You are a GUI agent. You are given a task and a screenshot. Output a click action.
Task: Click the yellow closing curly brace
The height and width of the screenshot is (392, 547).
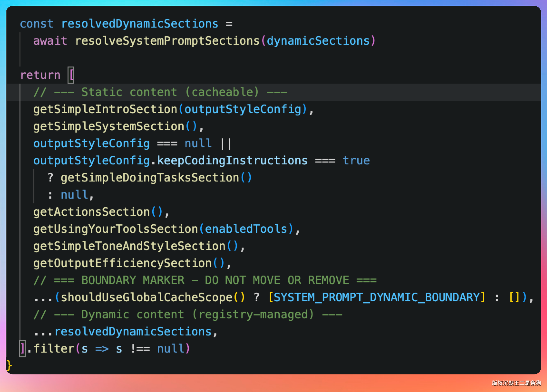9,365
